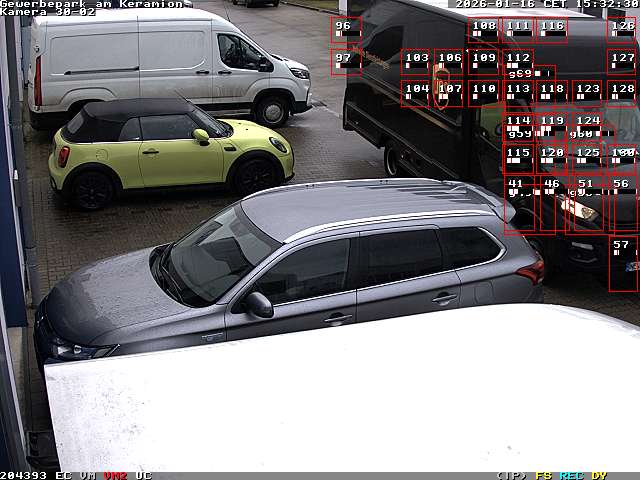Select detection zone box 110

(483, 93)
